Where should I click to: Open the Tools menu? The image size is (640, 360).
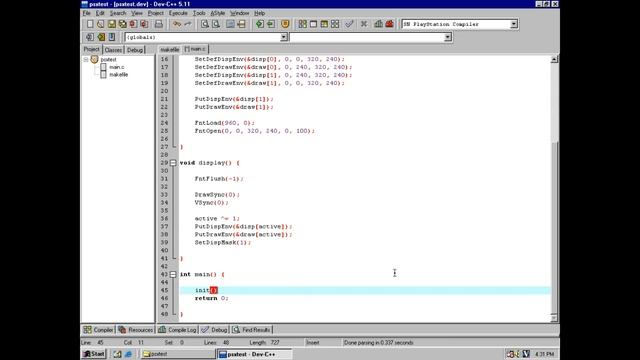[199, 13]
